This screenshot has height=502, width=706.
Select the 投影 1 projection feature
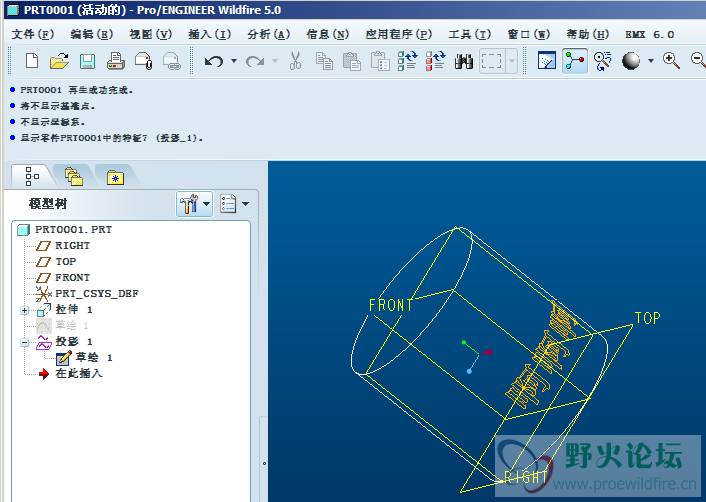64,342
